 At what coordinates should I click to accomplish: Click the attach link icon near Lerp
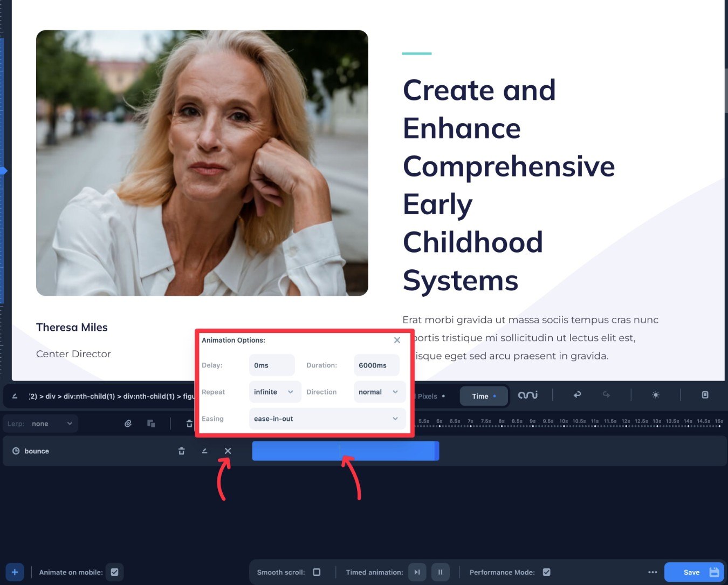(x=128, y=424)
